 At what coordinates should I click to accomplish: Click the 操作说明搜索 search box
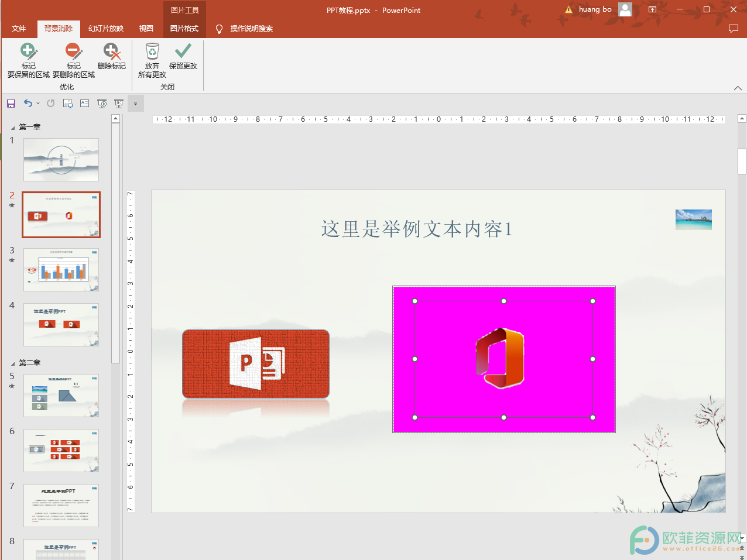(x=252, y=29)
